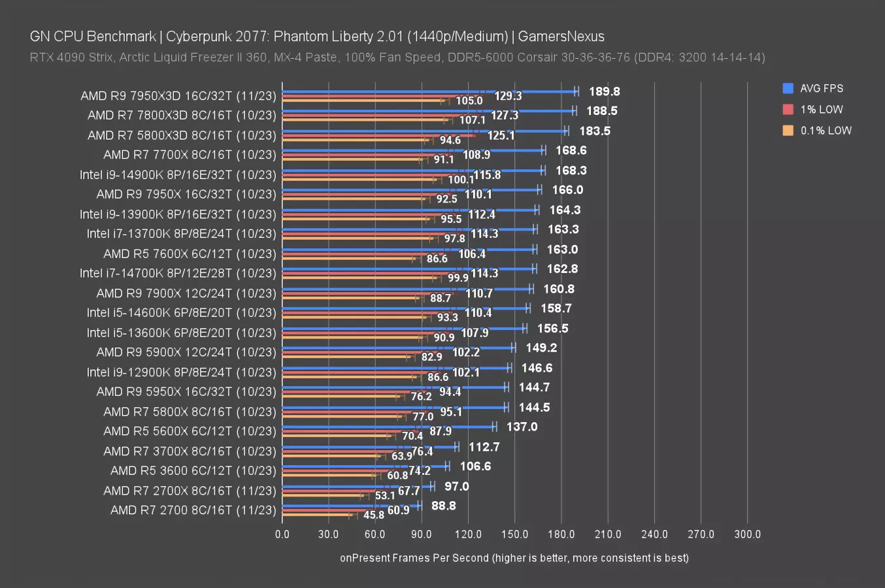Click the Intel i5-13600K row label
885x588 pixels.
point(182,333)
